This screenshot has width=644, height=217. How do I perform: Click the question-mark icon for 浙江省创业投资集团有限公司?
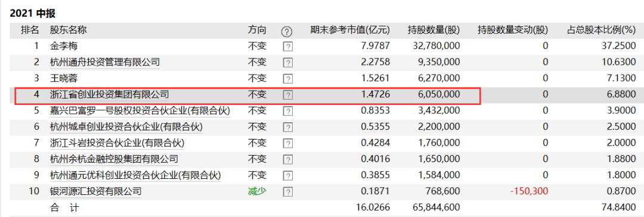tap(288, 95)
